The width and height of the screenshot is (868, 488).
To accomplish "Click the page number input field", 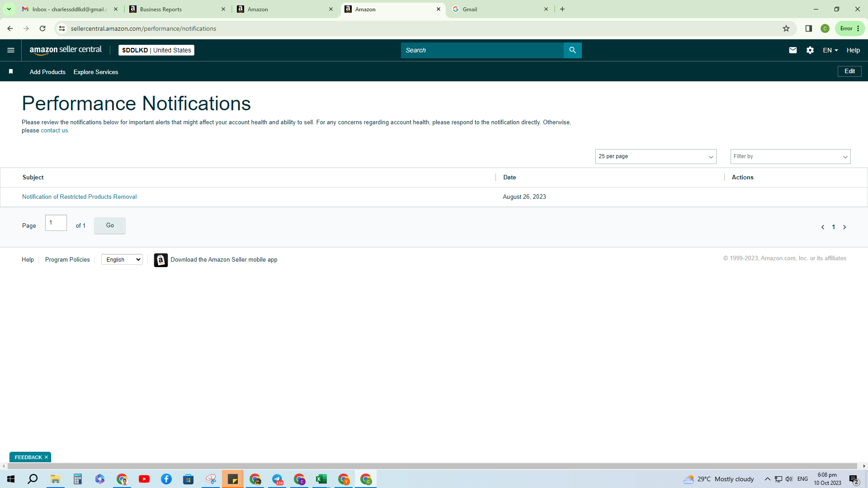I will pos(56,223).
